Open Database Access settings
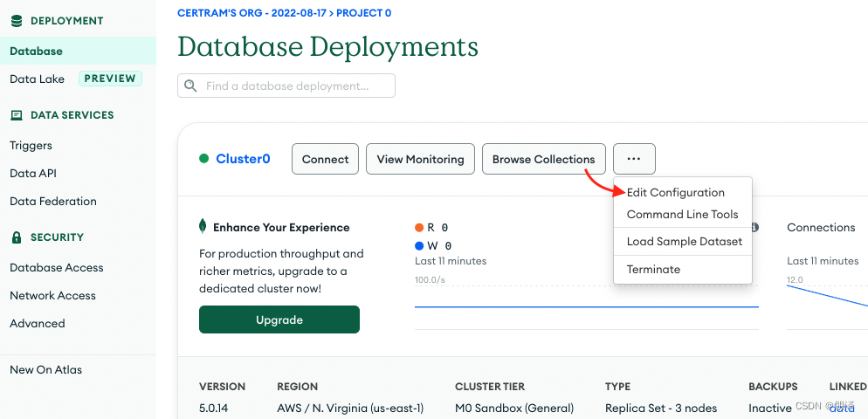Image resolution: width=868 pixels, height=419 pixels. pos(57,267)
